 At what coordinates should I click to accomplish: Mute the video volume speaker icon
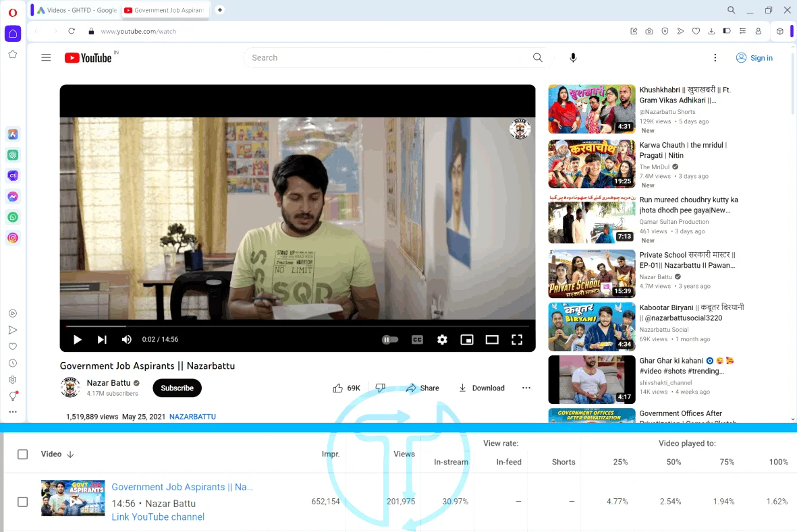(x=127, y=340)
